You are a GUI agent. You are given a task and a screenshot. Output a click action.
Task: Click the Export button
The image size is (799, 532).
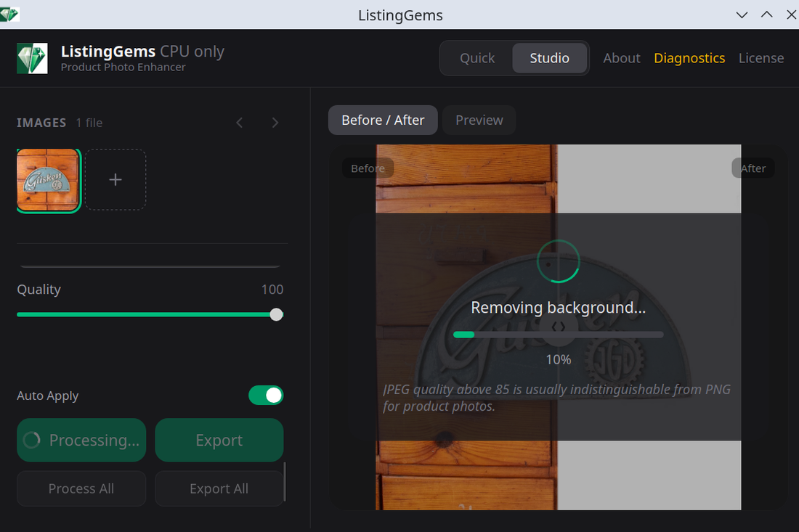[219, 440]
